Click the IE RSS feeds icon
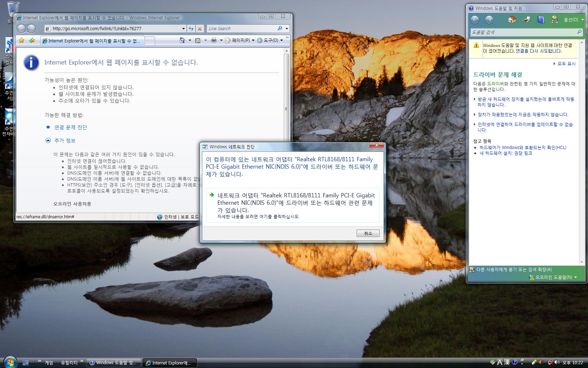588x368 pixels. coord(198,40)
